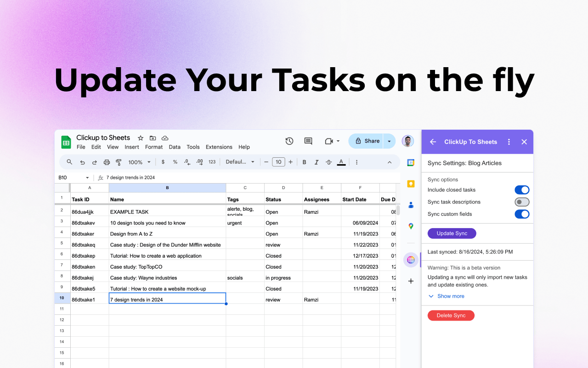Open the Help menu
The image size is (588, 368).
[x=244, y=147]
